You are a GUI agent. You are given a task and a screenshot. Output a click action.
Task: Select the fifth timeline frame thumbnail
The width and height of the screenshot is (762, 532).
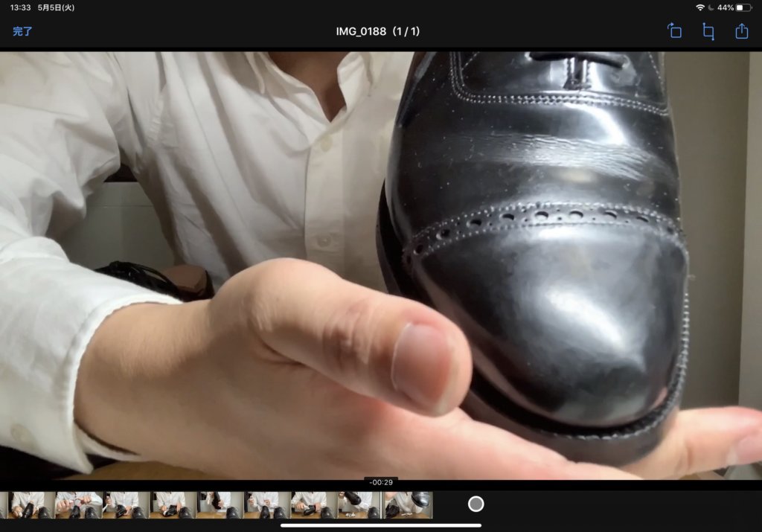coord(219,504)
